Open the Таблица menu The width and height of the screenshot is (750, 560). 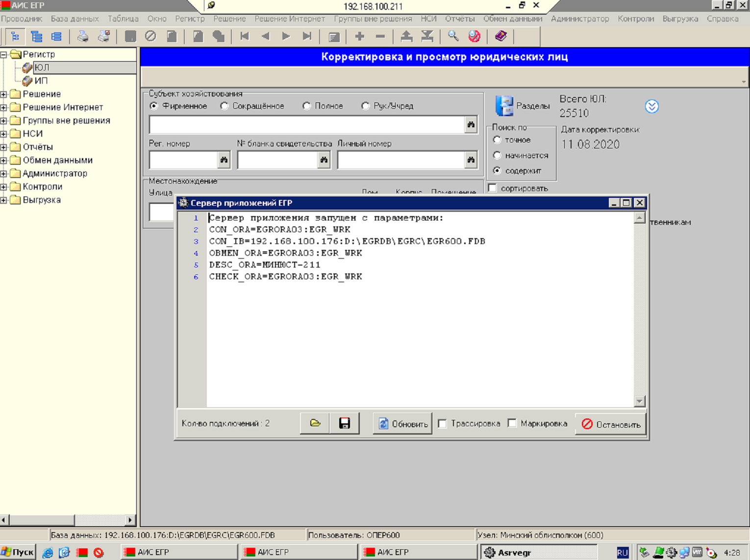click(x=123, y=19)
